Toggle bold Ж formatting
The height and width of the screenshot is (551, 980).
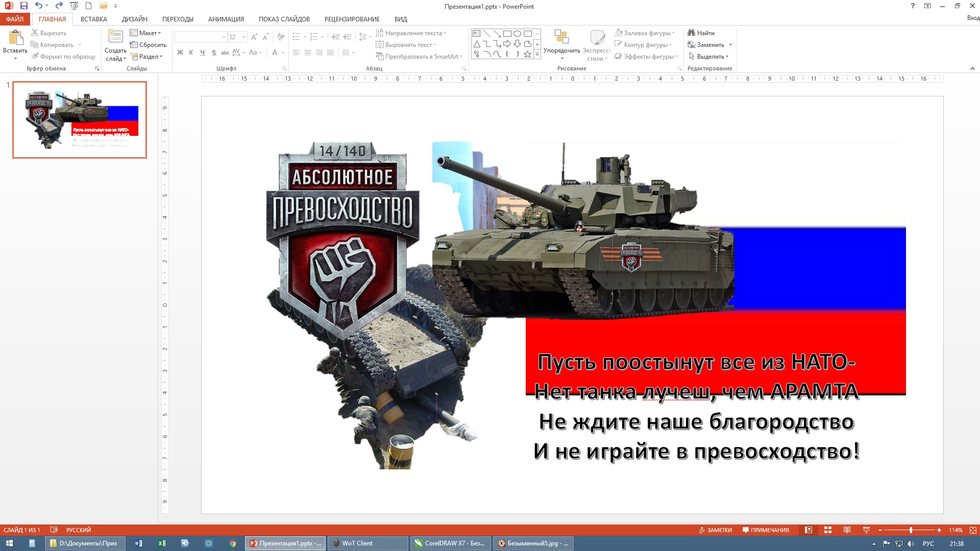click(x=180, y=53)
